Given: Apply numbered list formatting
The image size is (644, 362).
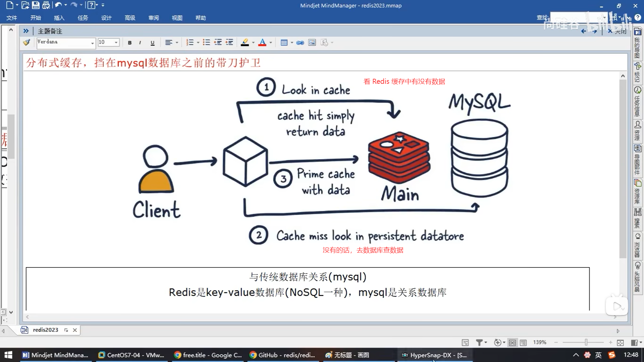Looking at the screenshot, I should (x=190, y=43).
